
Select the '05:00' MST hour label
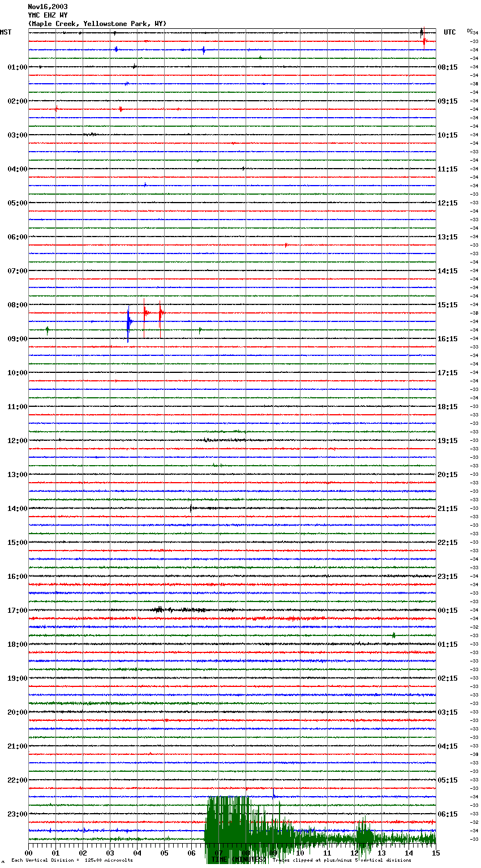tap(18, 203)
